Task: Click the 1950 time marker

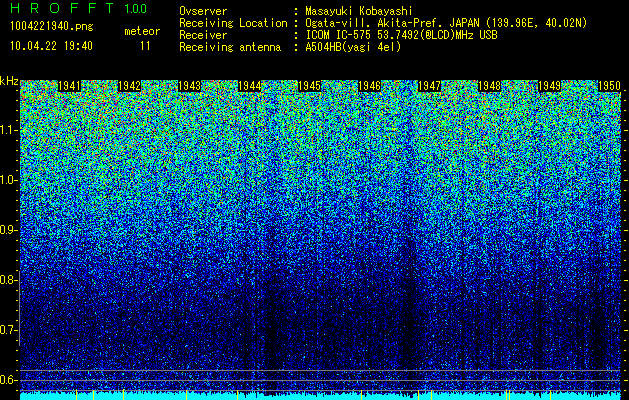Action: tap(610, 86)
